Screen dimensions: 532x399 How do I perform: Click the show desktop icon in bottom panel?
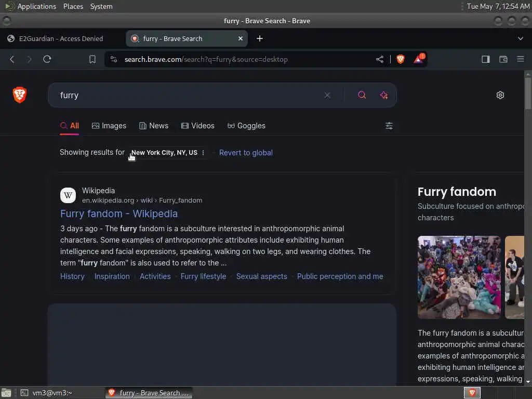6,393
